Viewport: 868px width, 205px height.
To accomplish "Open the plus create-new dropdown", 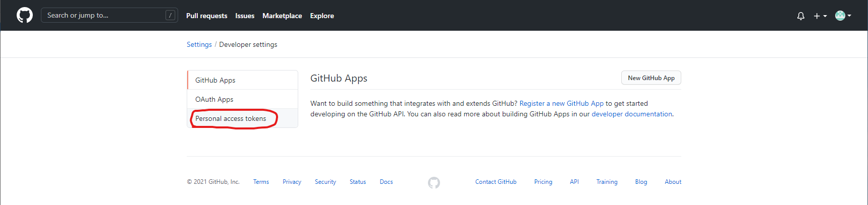I will pos(820,16).
